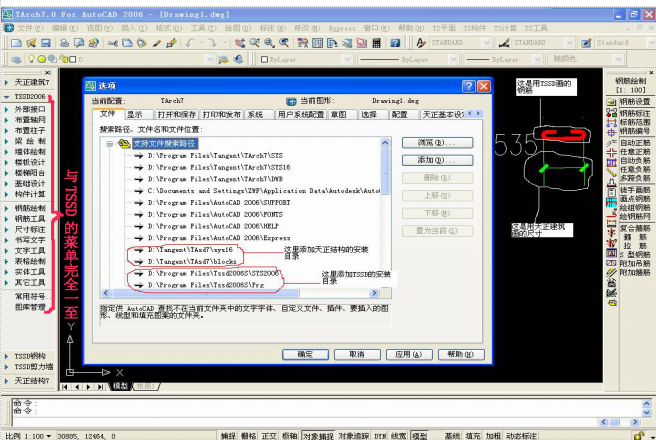Open the layer list dropdown arrow

tap(210, 59)
